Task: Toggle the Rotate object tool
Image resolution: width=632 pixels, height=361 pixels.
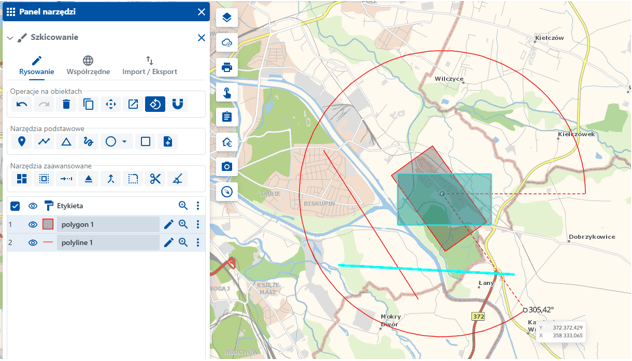Action: point(155,104)
